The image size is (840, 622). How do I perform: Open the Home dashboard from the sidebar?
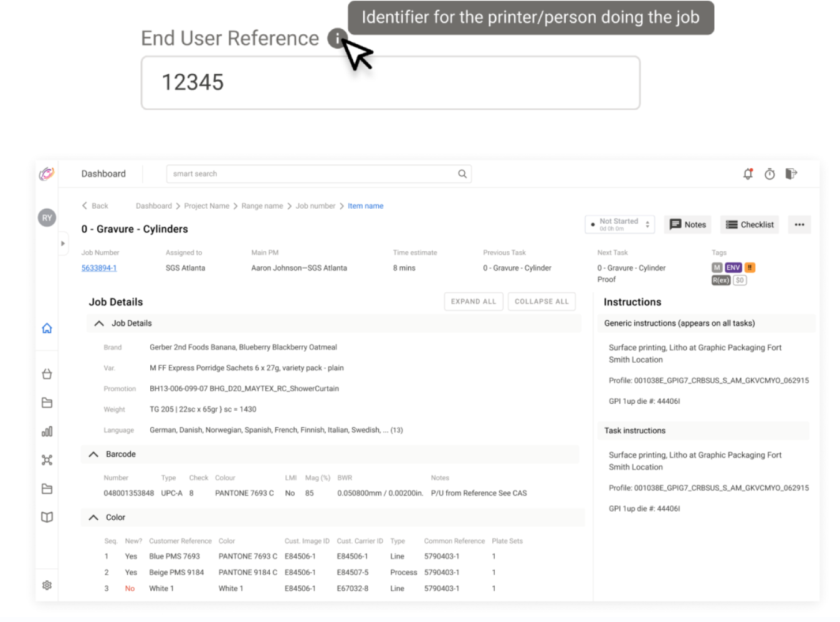point(47,328)
